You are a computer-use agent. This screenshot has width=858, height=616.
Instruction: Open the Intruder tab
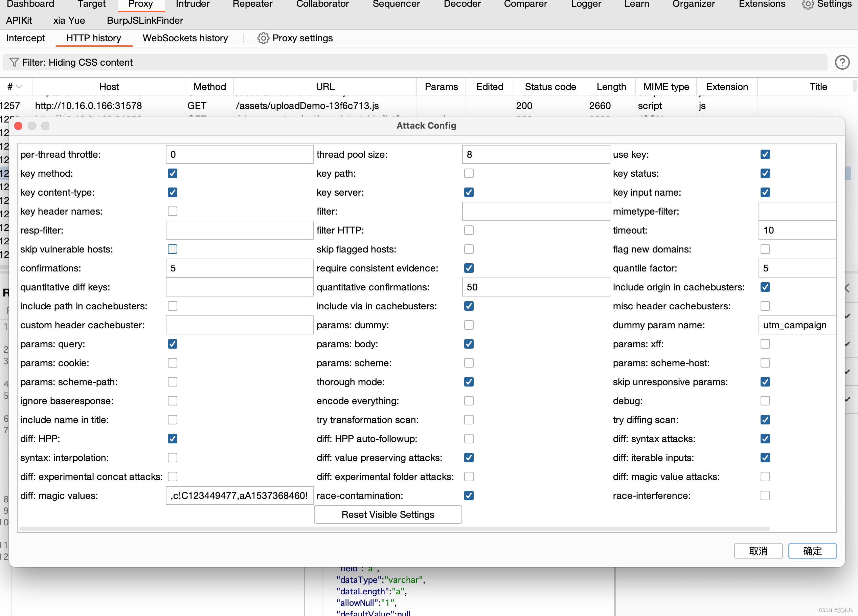[x=192, y=4]
